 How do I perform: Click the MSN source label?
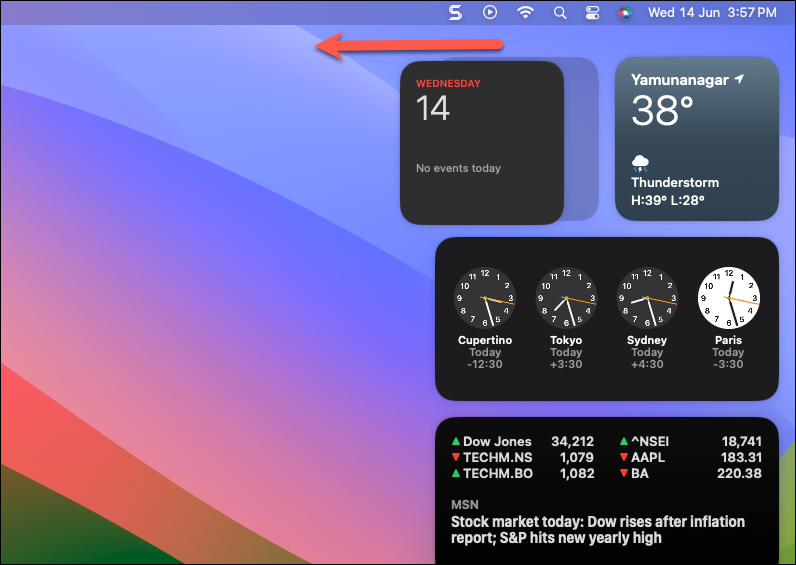tap(465, 505)
